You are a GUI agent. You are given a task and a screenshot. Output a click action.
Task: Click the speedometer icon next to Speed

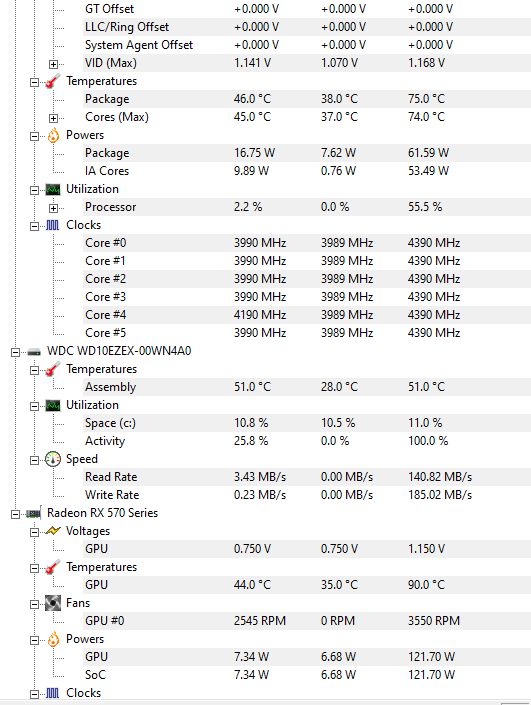(53, 460)
